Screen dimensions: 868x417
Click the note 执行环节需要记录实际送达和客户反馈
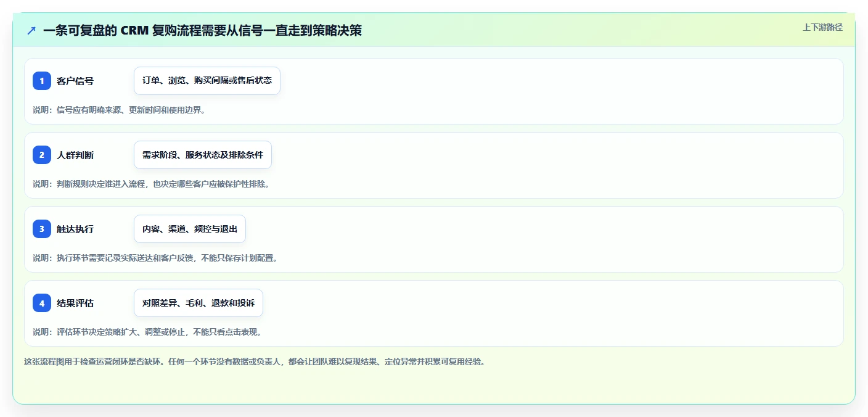coord(155,258)
